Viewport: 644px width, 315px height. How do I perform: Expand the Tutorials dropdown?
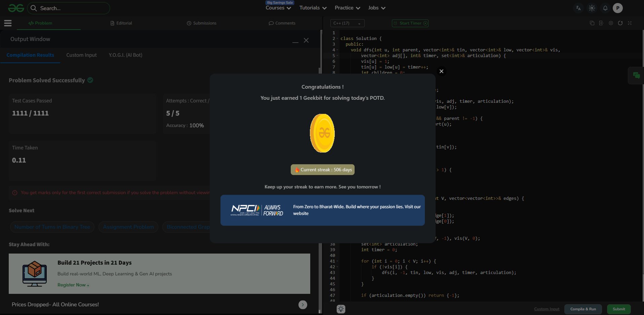313,8
